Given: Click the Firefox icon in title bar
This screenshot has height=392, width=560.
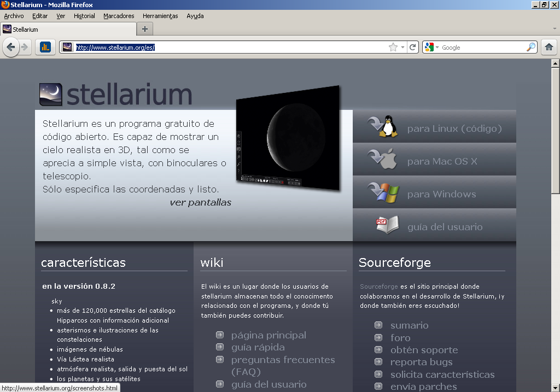Looking at the screenshot, I should tap(5, 4).
